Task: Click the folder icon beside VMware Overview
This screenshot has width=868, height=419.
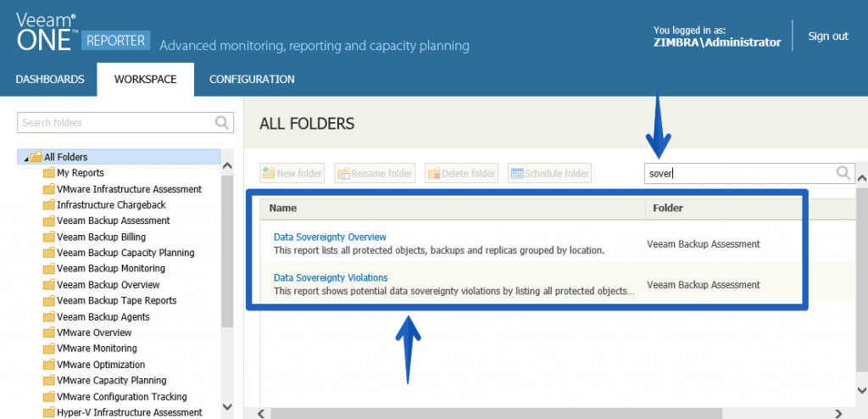Action: pyautogui.click(x=49, y=332)
